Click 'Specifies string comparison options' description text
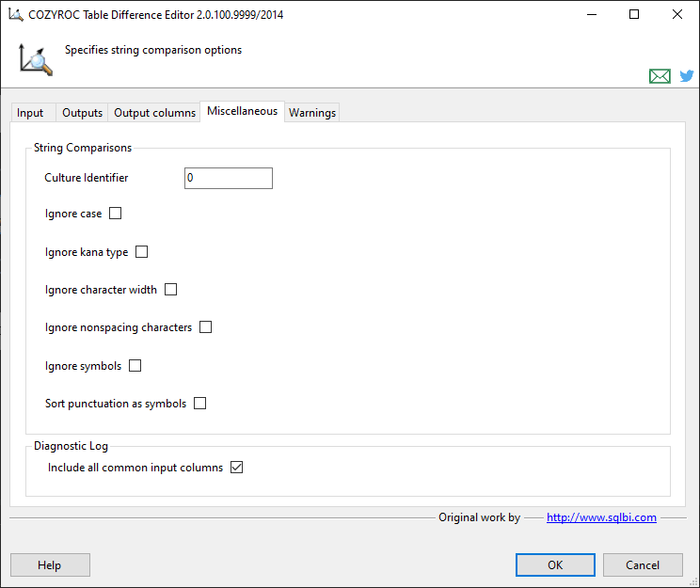Image resolution: width=700 pixels, height=588 pixels. click(153, 50)
